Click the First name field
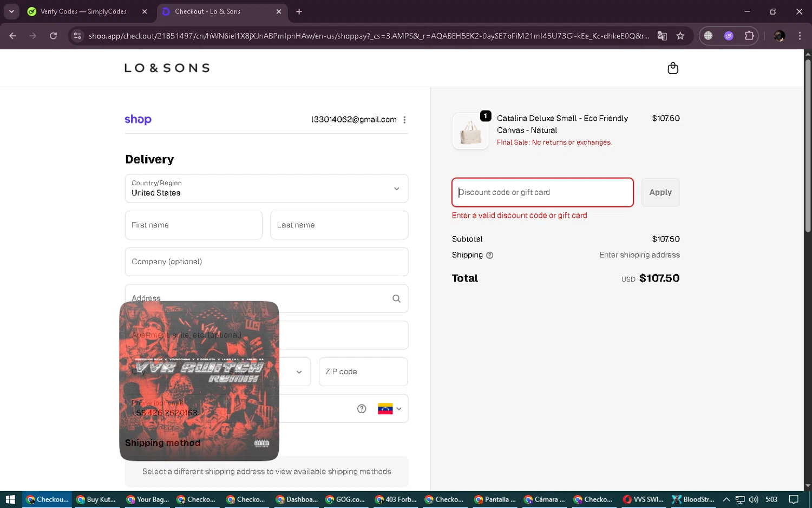This screenshot has height=508, width=812. point(194,225)
